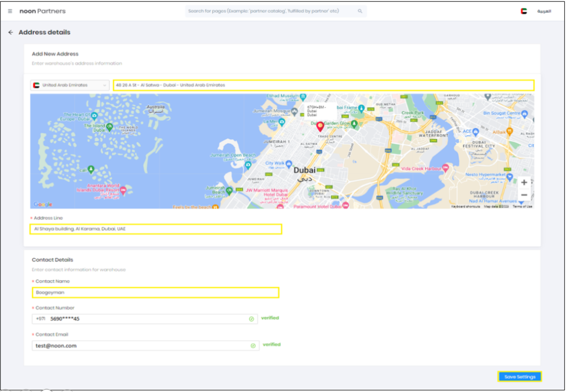Switch language to العربية
Viewport: 566px width, 392px height.
(x=544, y=11)
